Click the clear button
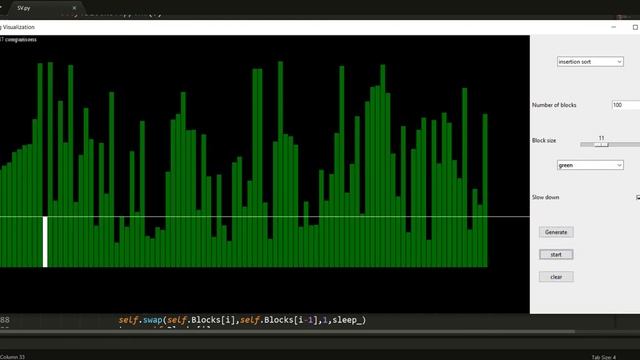The width and height of the screenshot is (640, 360). point(556,277)
